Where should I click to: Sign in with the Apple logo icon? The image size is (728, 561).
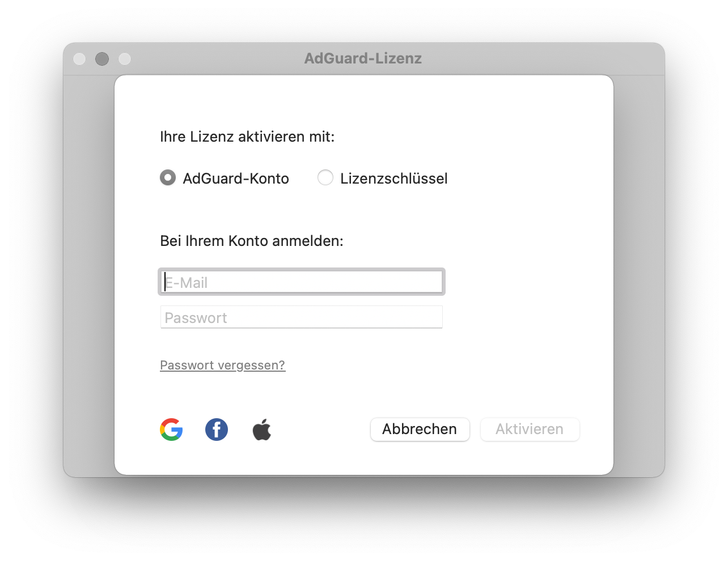click(262, 430)
